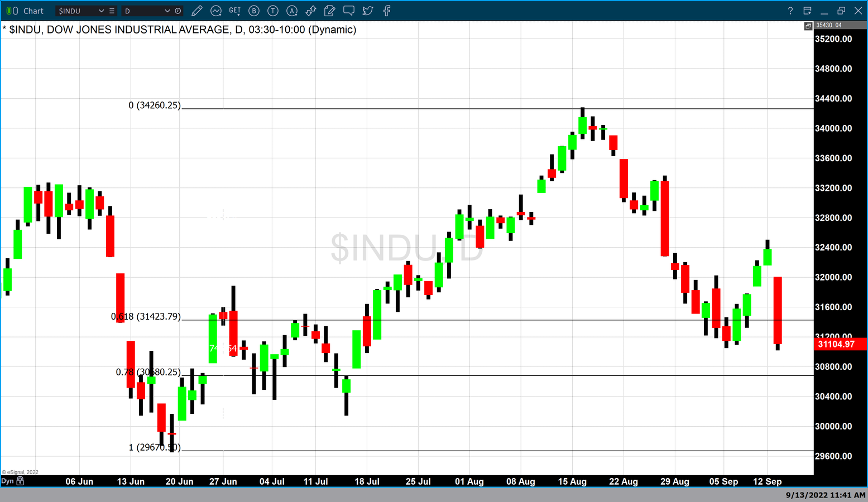Open the speech bubble comment icon
This screenshot has height=502, width=868.
click(x=349, y=11)
